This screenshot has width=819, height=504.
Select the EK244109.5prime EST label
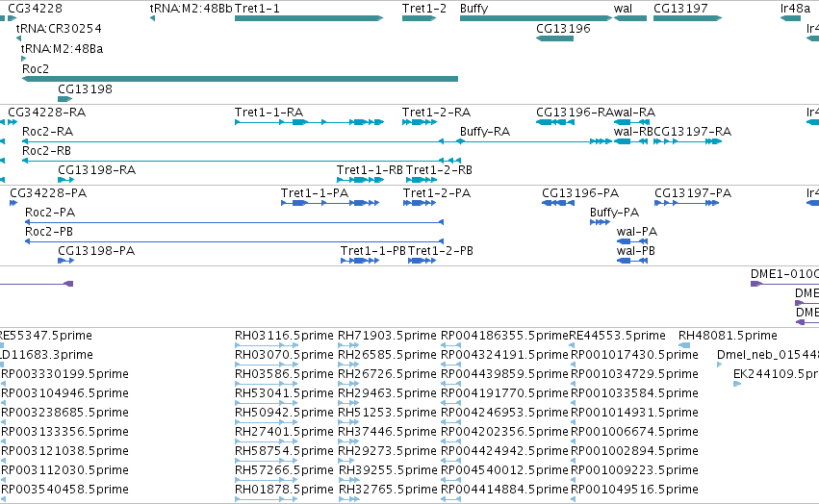[776, 374]
